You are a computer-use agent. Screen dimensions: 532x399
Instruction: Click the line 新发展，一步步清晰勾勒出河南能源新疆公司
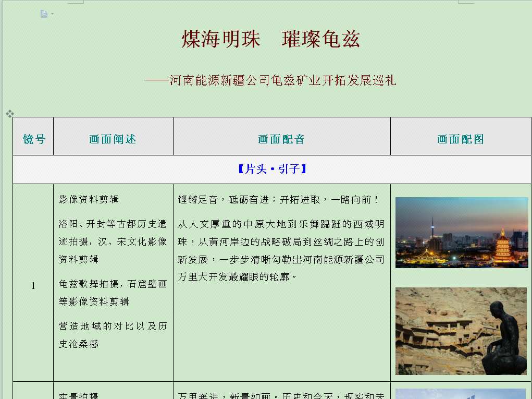coord(281,259)
